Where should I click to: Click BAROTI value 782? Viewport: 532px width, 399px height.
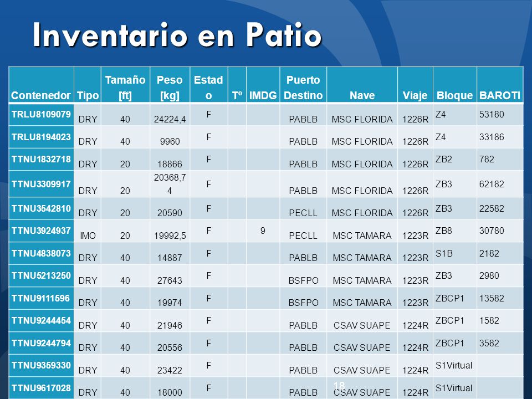(x=487, y=159)
